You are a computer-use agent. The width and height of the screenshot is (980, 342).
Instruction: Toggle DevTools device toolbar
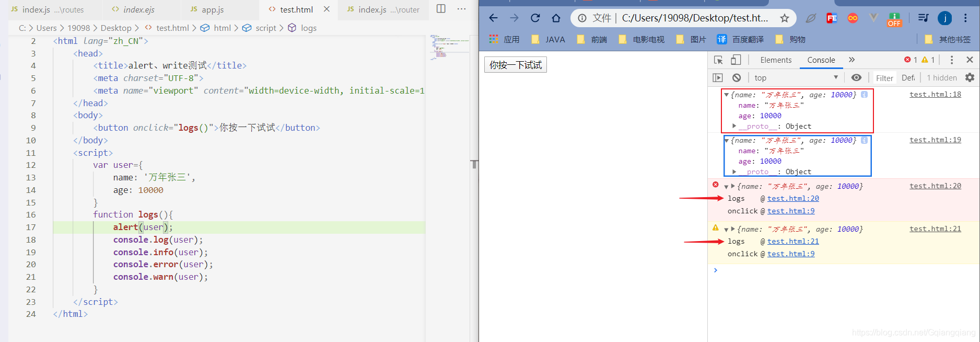click(736, 60)
